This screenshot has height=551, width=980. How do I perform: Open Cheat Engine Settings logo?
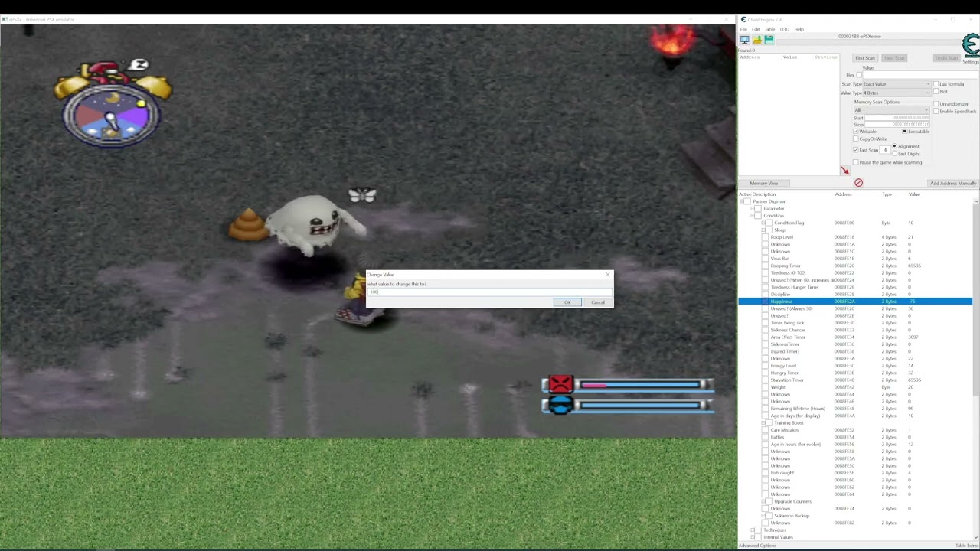970,47
